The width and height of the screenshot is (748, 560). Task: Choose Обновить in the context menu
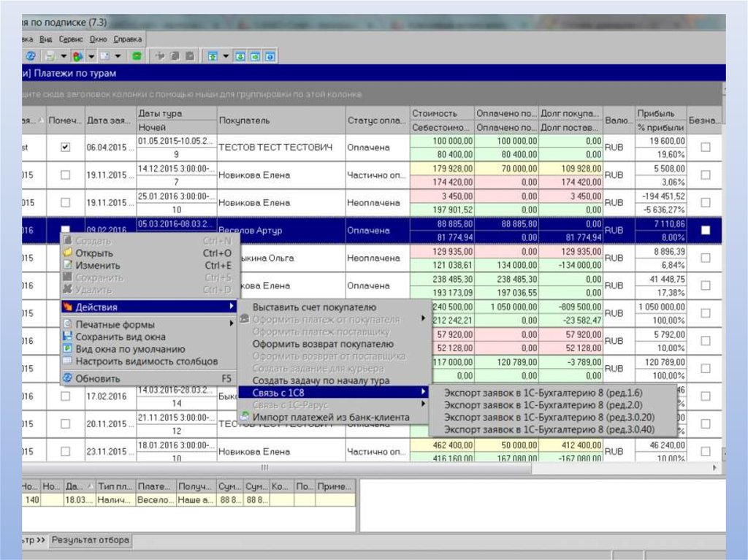tap(149, 378)
